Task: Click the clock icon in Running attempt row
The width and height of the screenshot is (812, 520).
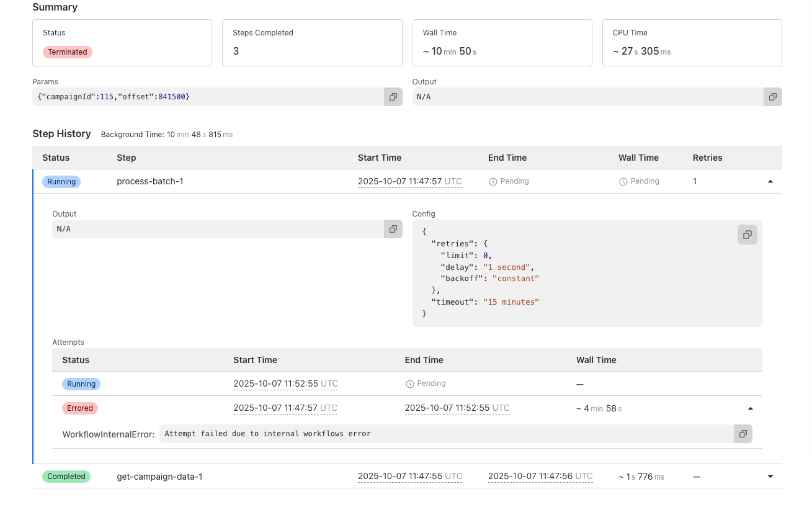Action: point(409,384)
